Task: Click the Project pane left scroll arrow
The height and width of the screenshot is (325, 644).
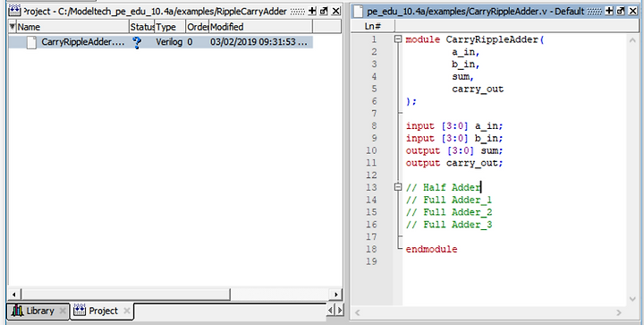Action: pos(14,295)
